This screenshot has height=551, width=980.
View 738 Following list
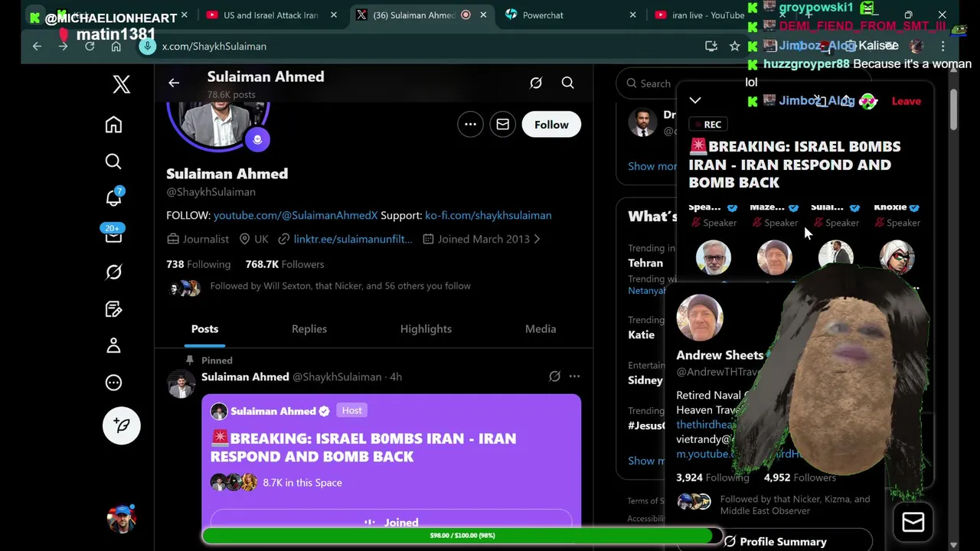tap(198, 264)
